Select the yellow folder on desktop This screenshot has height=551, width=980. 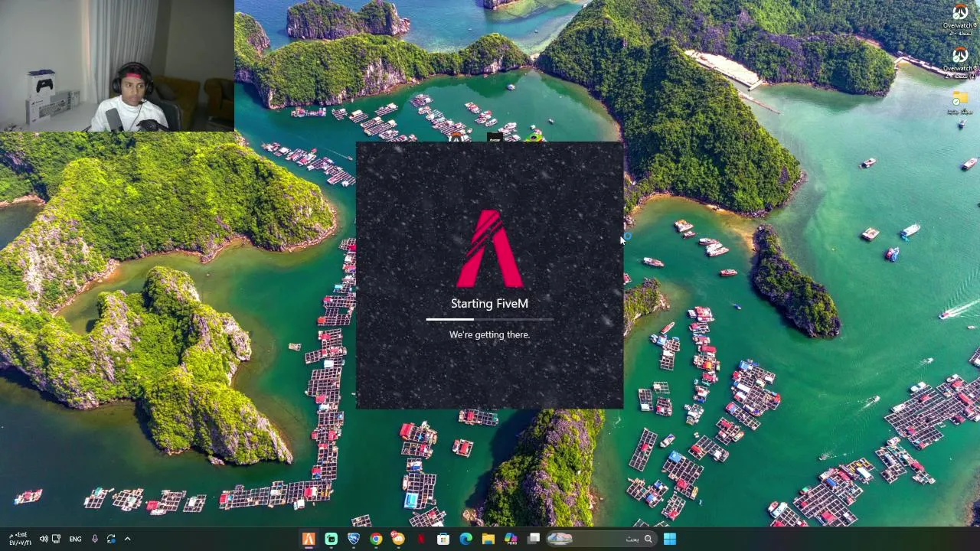960,103
